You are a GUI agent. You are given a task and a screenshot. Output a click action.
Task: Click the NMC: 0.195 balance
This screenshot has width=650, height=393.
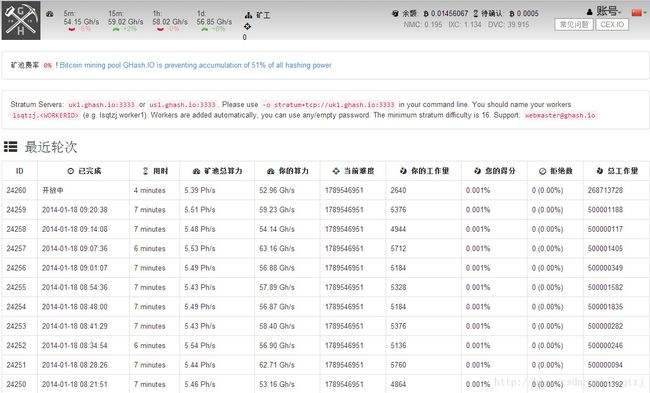(423, 24)
